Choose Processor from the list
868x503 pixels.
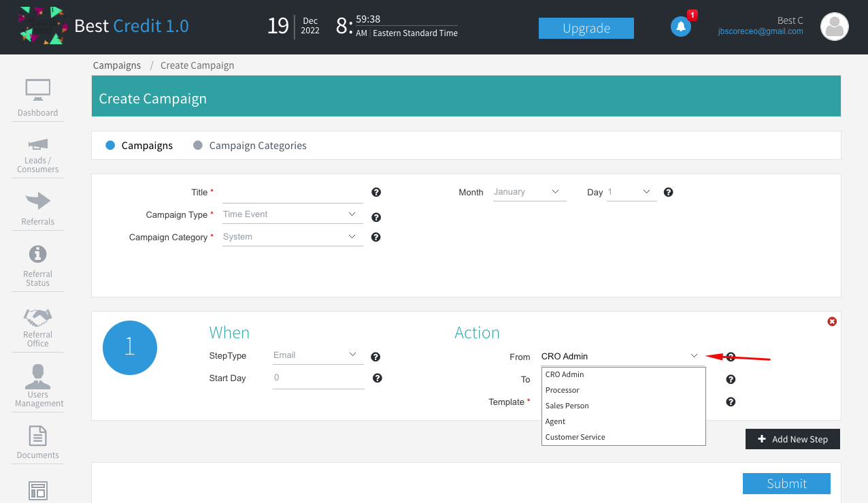(x=624, y=390)
